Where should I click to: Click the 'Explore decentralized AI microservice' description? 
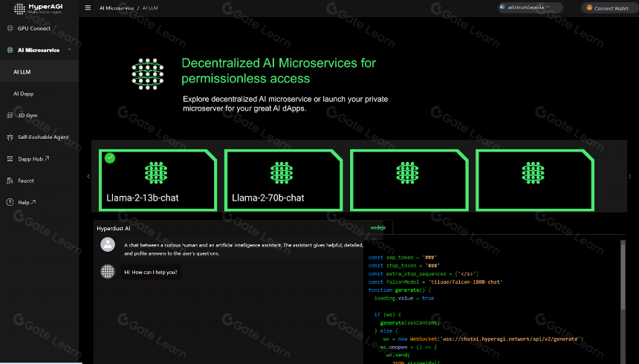click(x=285, y=103)
